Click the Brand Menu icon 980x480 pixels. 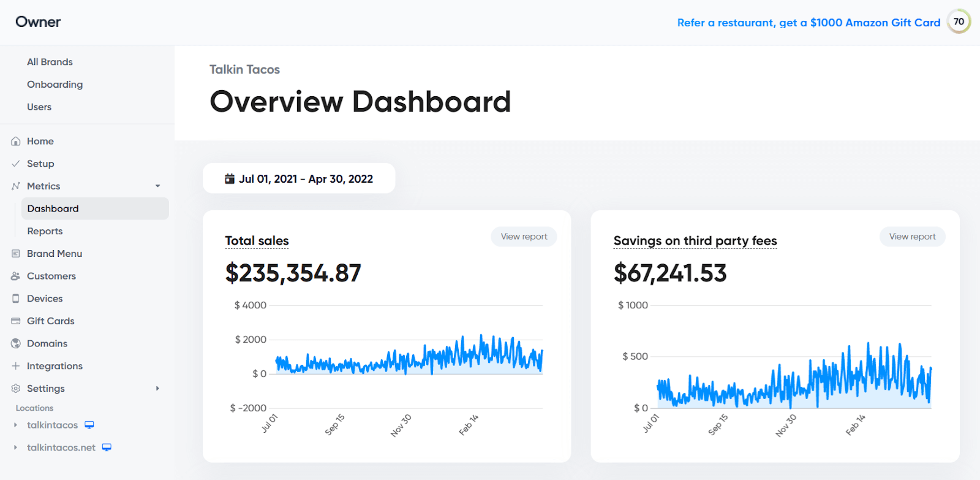(x=16, y=254)
